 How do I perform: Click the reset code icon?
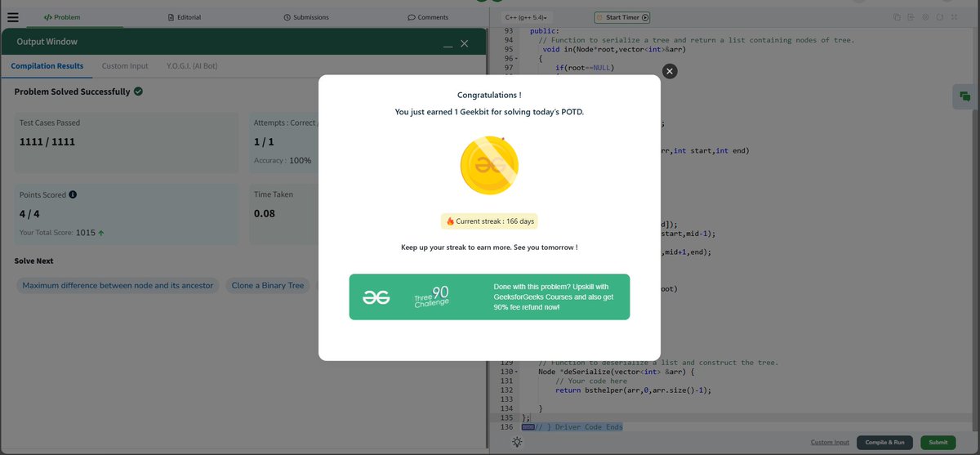click(x=940, y=17)
